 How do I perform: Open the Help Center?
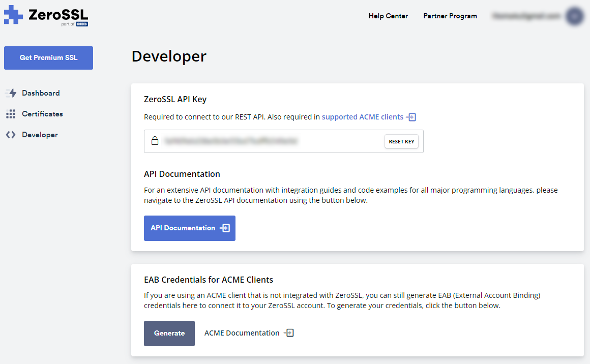click(388, 16)
